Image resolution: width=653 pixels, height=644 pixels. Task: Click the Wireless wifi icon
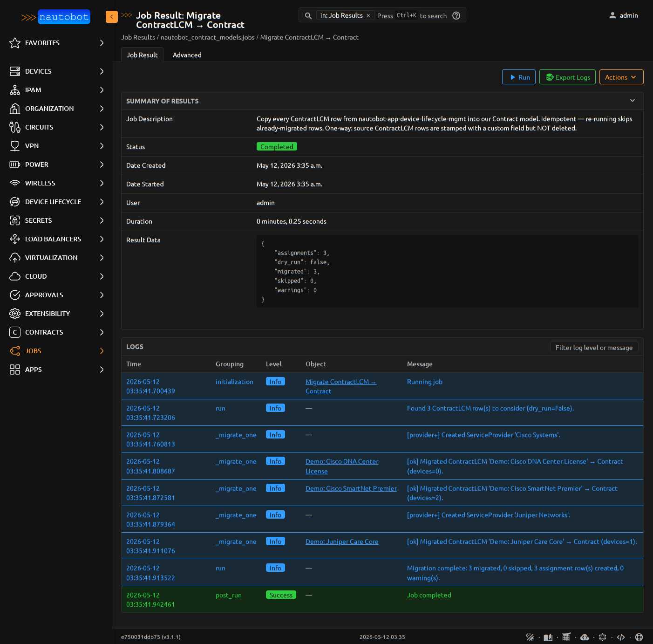point(15,183)
